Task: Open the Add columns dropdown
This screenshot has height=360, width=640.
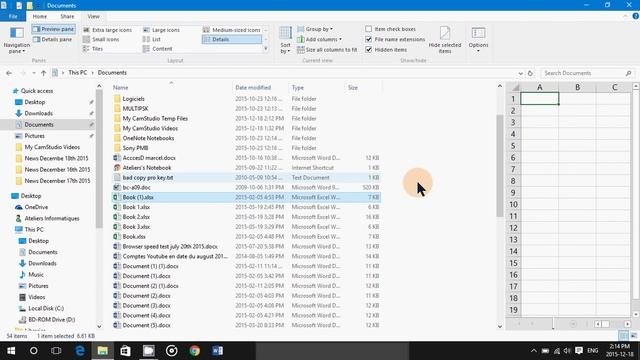Action: click(320, 39)
